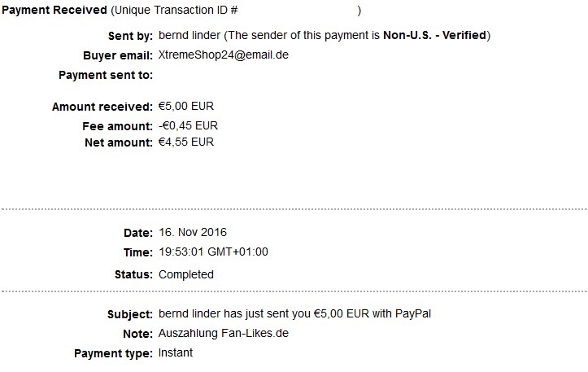This screenshot has height=372, width=588.
Task: Select the amount received value €5,00 EUR
Action: click(186, 107)
